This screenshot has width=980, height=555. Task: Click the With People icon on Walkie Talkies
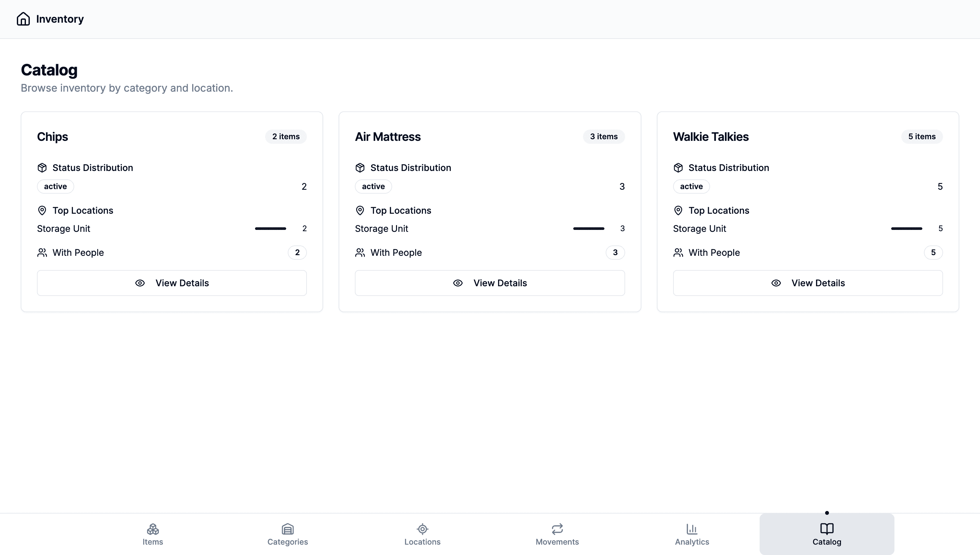pos(678,252)
